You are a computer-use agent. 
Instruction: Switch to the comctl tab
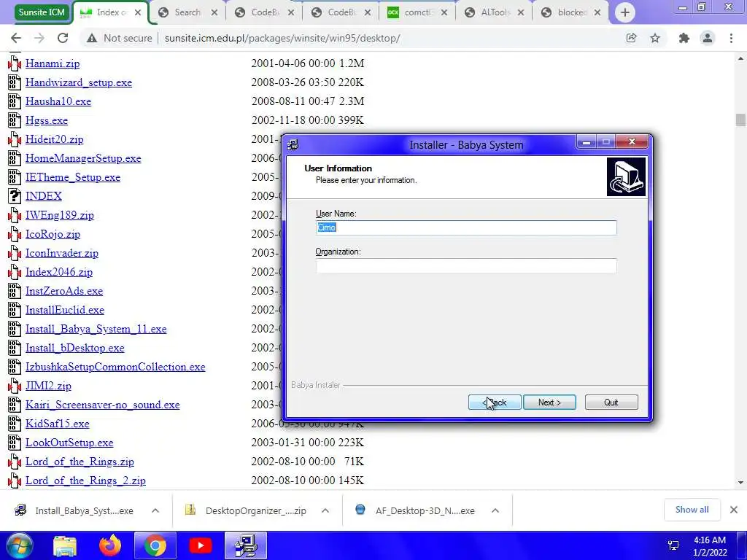click(x=417, y=12)
